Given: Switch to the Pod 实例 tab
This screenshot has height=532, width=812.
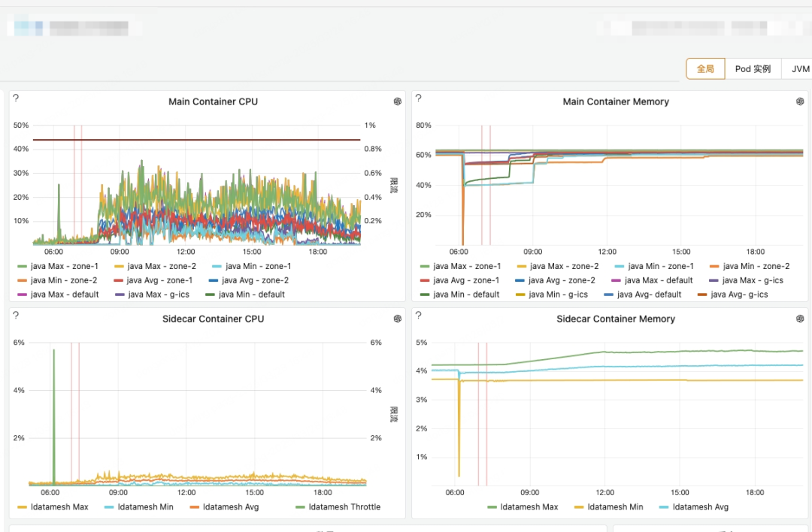Looking at the screenshot, I should click(753, 69).
